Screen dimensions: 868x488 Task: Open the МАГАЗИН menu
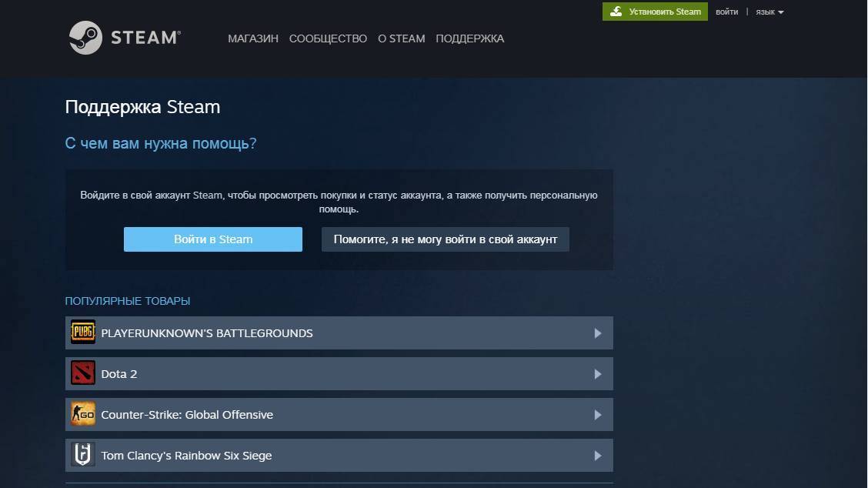pos(253,38)
